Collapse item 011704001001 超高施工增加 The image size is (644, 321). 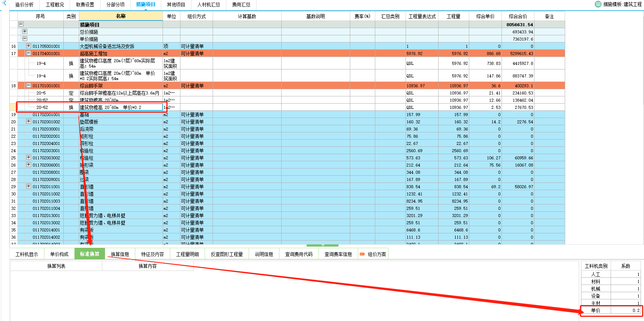pyautogui.click(x=28, y=53)
